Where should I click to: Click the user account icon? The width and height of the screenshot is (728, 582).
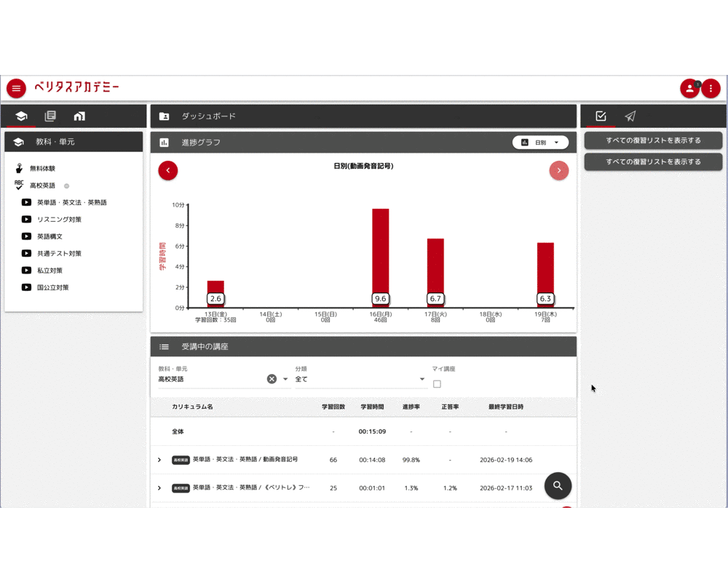(x=689, y=89)
